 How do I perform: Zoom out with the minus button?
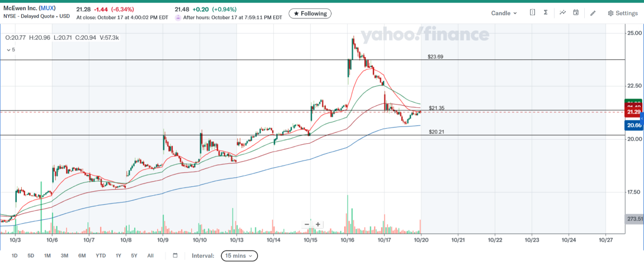[307, 224]
